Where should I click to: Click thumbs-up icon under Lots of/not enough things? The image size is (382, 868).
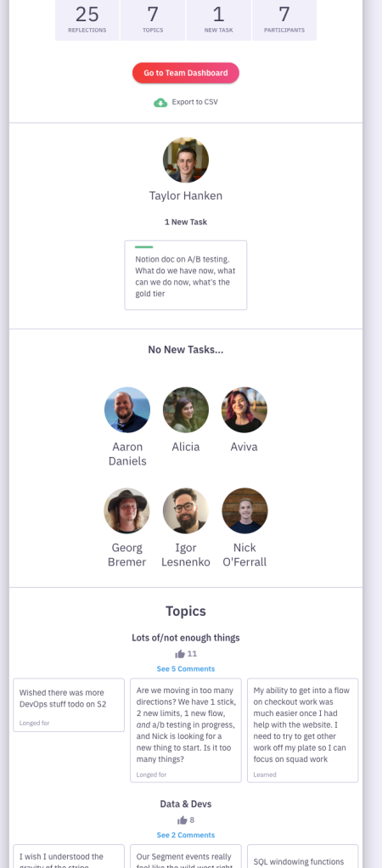pos(180,654)
